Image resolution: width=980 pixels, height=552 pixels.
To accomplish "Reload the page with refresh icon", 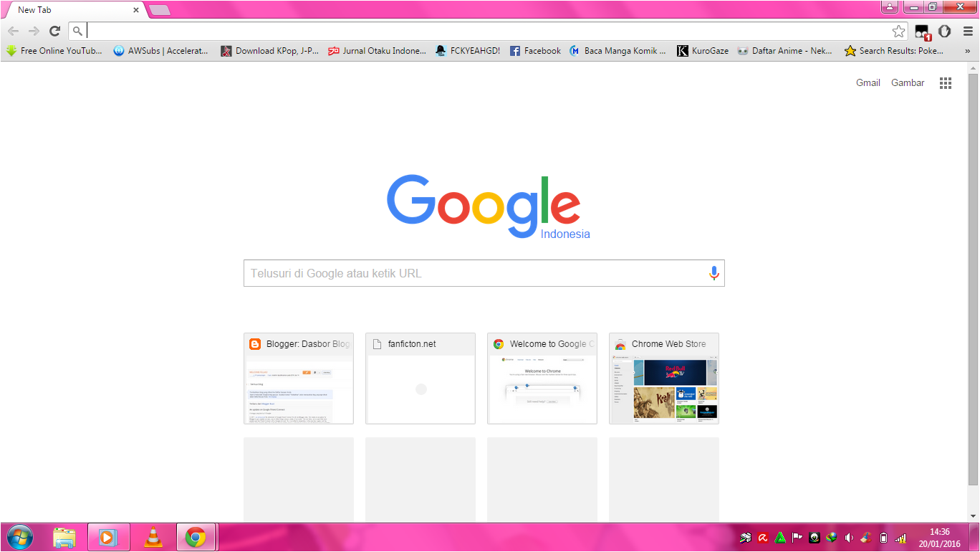I will (x=54, y=31).
